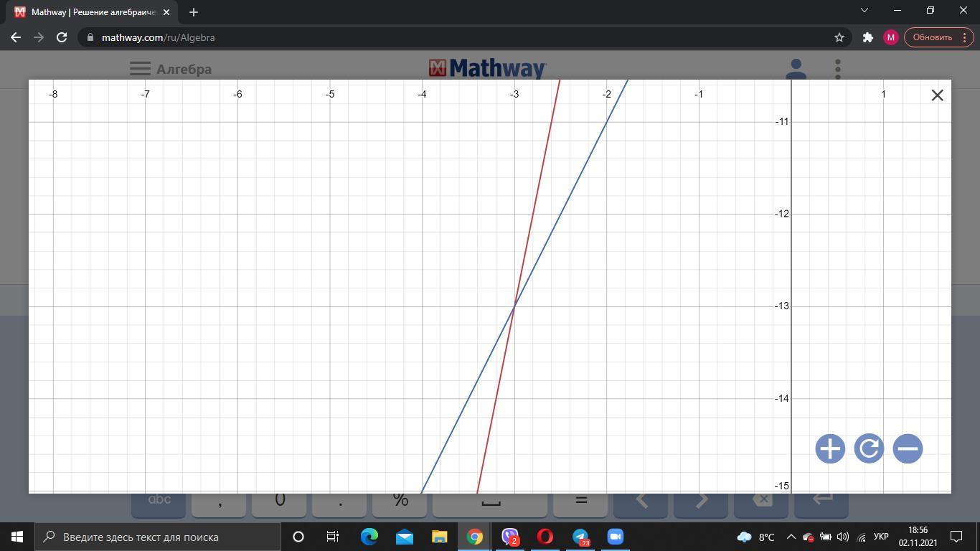Open Chrome's three-dot menu
The height and width of the screenshot is (551, 980).
pos(966,37)
